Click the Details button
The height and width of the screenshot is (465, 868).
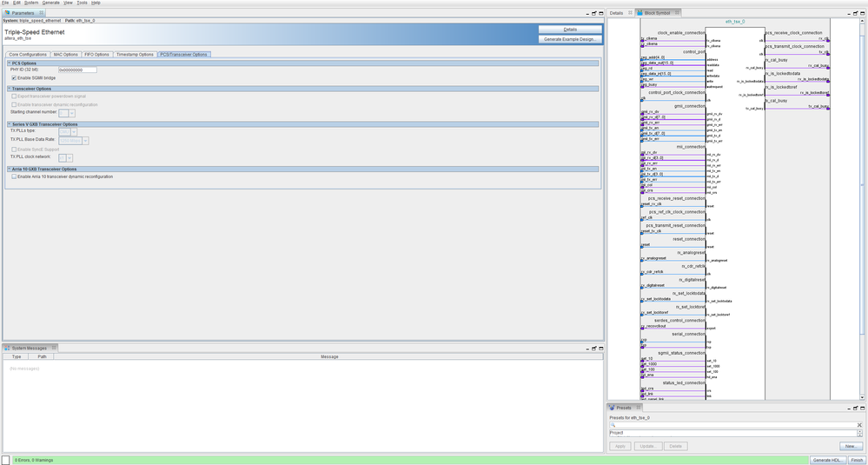pyautogui.click(x=570, y=30)
